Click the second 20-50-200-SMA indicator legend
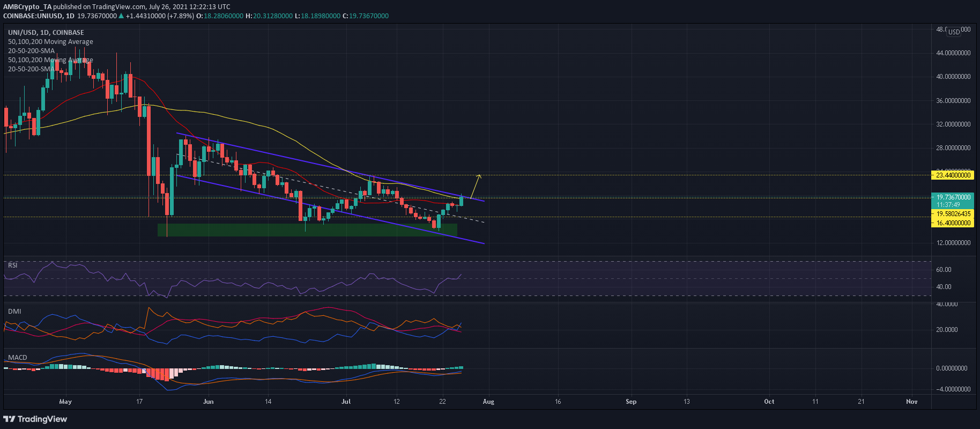 point(31,69)
